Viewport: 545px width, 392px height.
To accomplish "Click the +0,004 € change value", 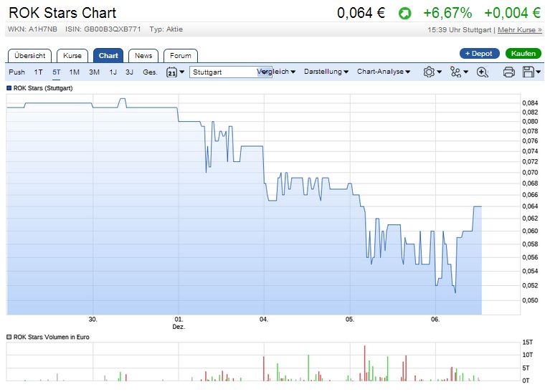I will [513, 13].
